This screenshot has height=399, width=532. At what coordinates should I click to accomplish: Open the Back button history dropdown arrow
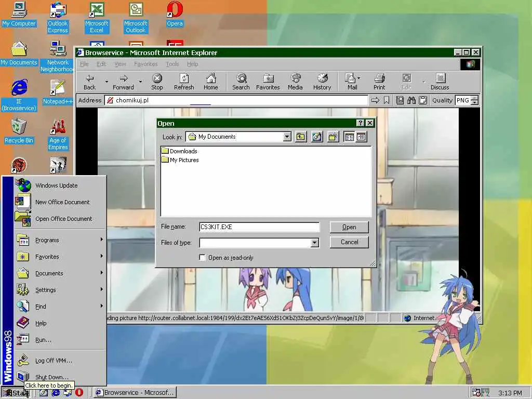coord(107,82)
